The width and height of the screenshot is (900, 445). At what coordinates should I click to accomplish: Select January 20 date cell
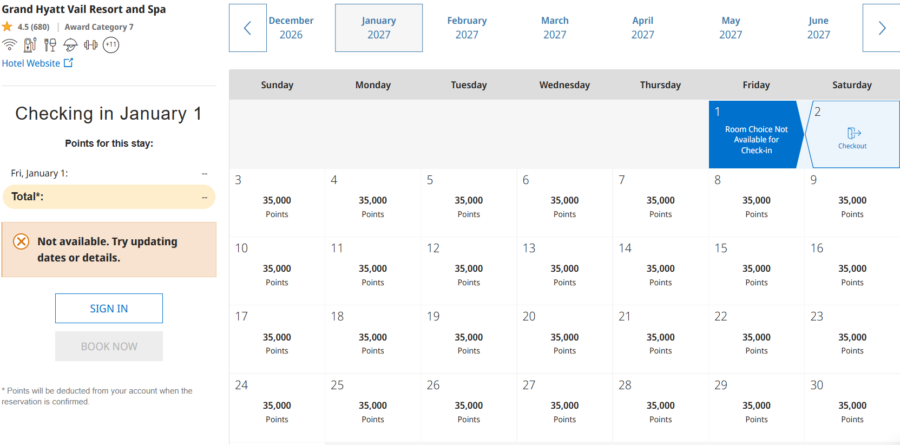564,339
